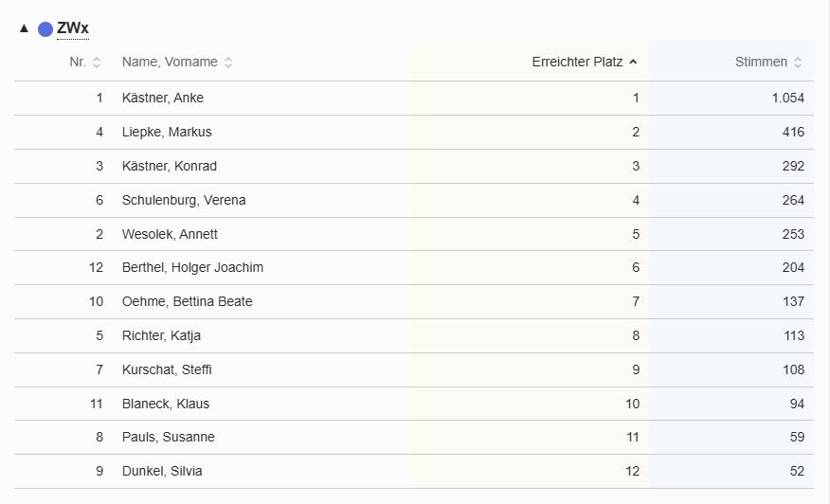Sort by Stimmen arrows icon

click(x=798, y=63)
